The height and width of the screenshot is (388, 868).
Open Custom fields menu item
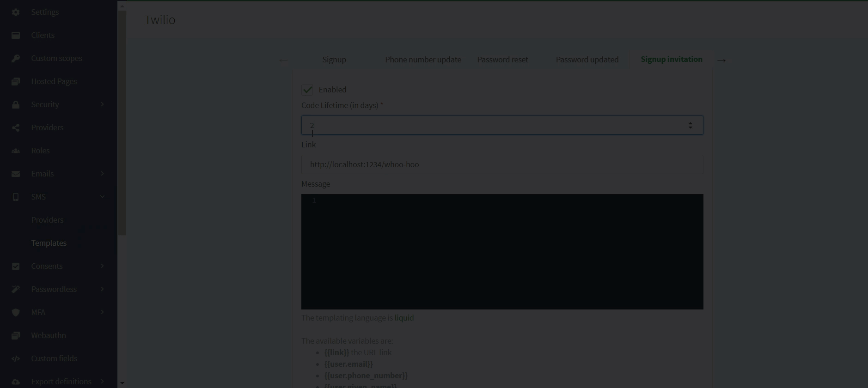tap(54, 358)
